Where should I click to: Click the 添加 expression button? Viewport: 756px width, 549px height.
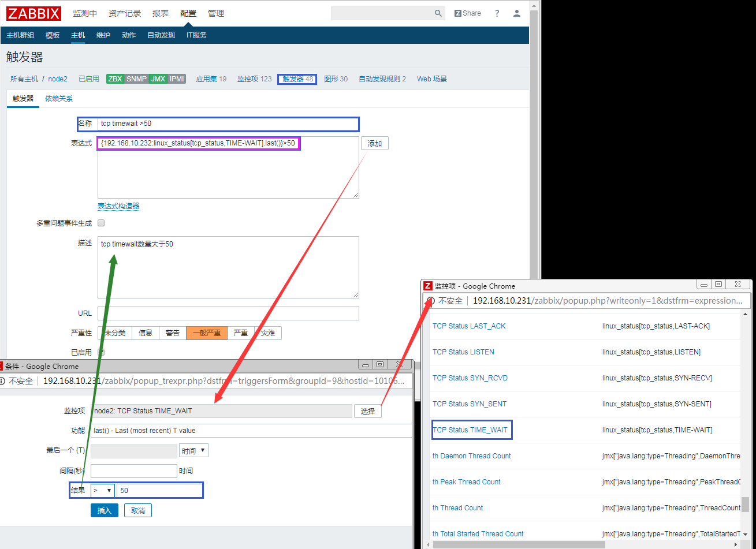(x=375, y=143)
